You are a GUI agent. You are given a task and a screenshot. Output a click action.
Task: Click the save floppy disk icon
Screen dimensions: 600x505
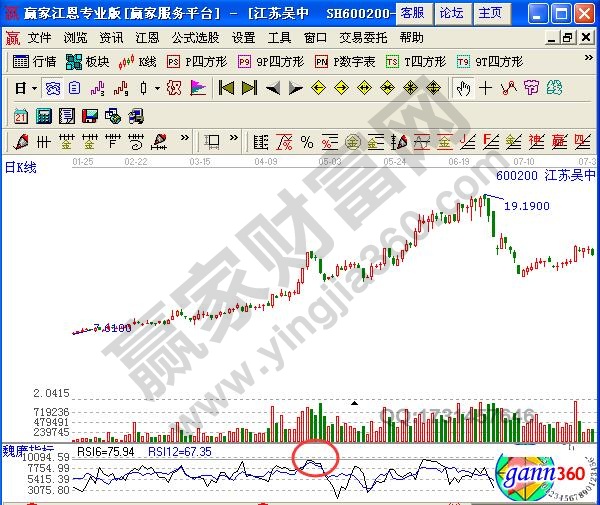(x=90, y=115)
